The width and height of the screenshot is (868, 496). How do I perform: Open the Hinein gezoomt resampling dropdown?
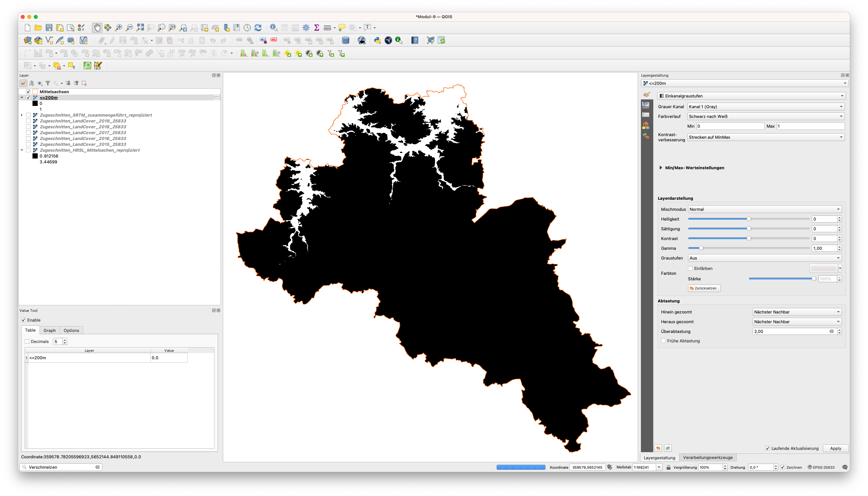click(x=797, y=312)
